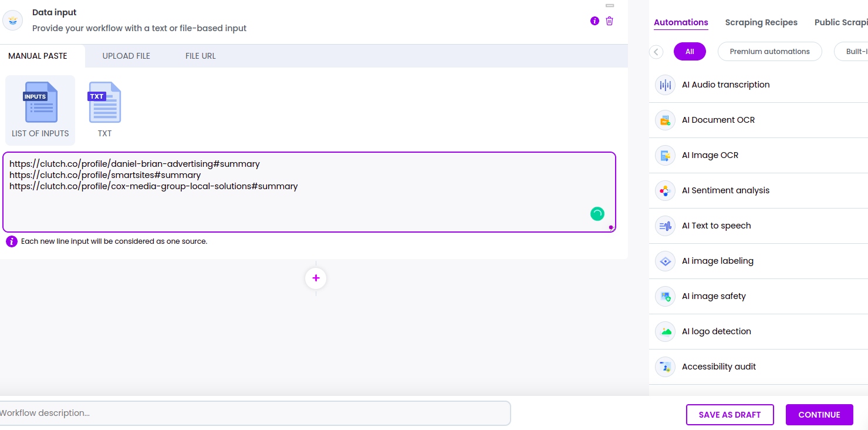Click the CONTINUE button
Viewport: 868px width, 430px height.
[819, 415]
